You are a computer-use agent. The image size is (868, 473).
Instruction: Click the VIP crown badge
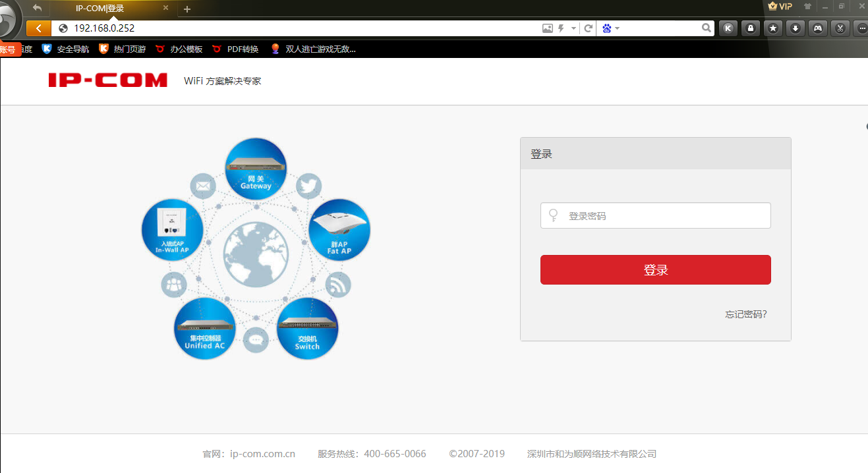pos(780,7)
